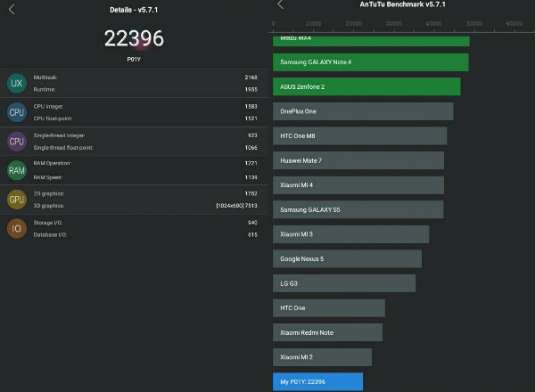Tap the Xiaomi MI 4 bar

coord(358,185)
